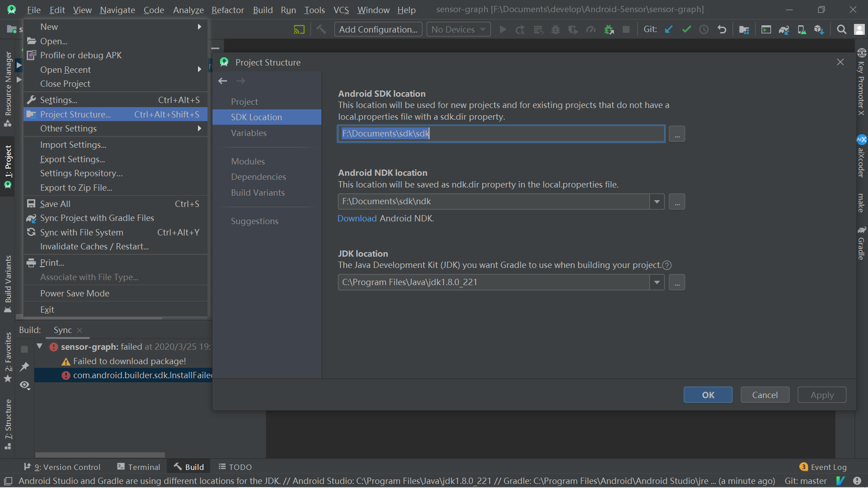Browse for Android SDK location folder
The height and width of the screenshot is (488, 868).
[677, 134]
